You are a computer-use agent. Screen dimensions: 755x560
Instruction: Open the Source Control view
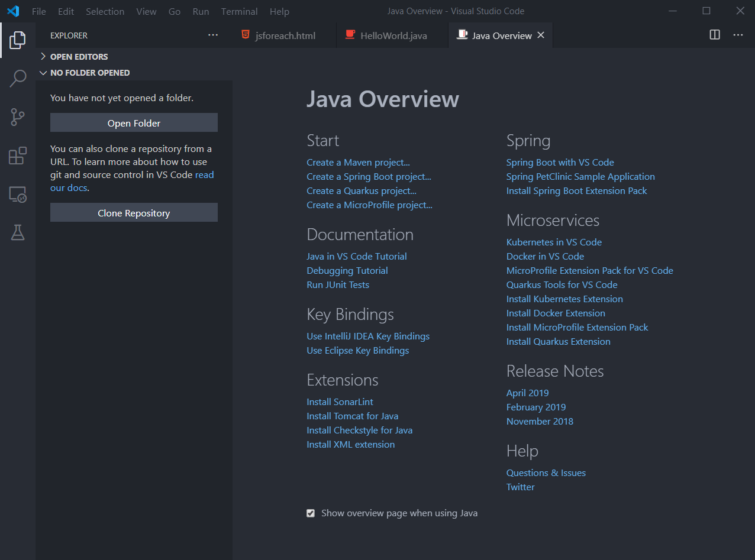click(18, 117)
